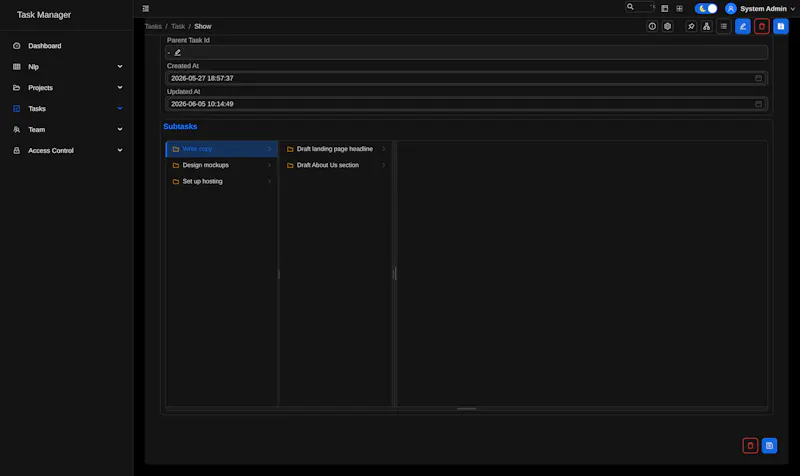This screenshot has height=476, width=800.
Task: Select Draft About Us section row
Action: point(336,165)
